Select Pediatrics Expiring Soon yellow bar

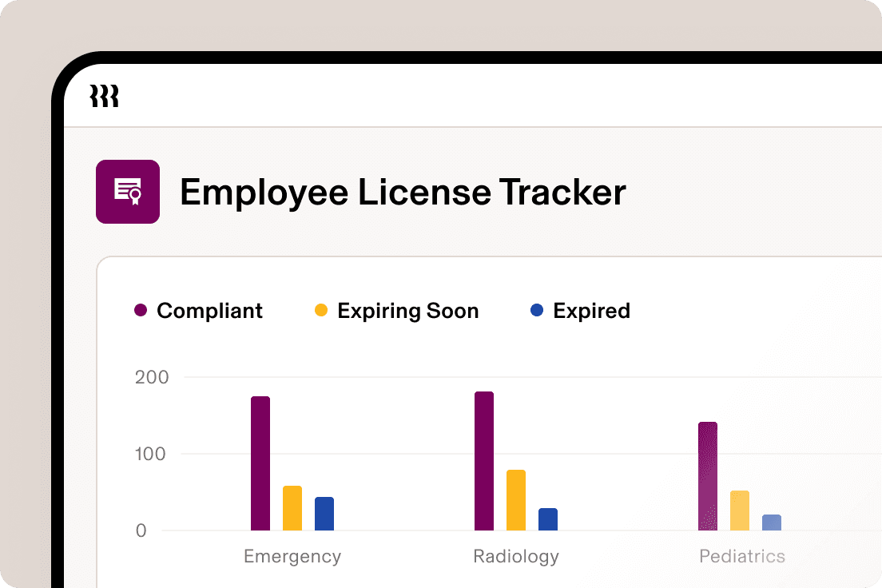[740, 511]
